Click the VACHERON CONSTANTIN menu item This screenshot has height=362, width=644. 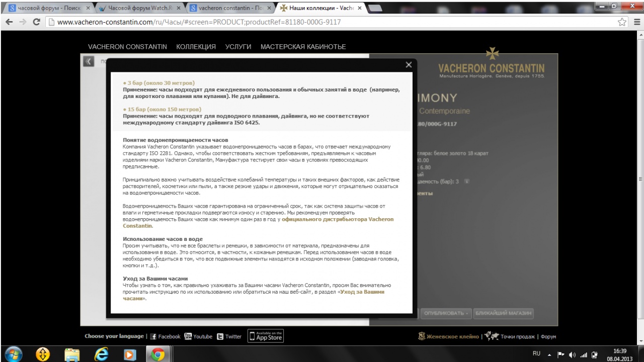(127, 47)
